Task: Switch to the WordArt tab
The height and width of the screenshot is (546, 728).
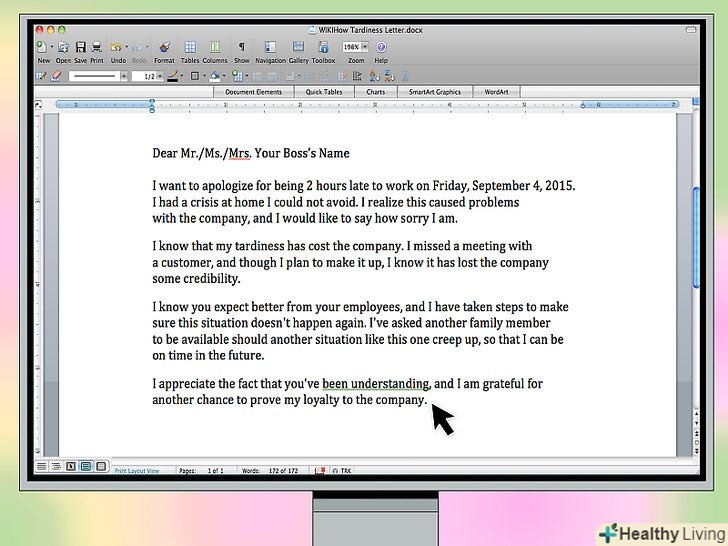Action: point(496,92)
